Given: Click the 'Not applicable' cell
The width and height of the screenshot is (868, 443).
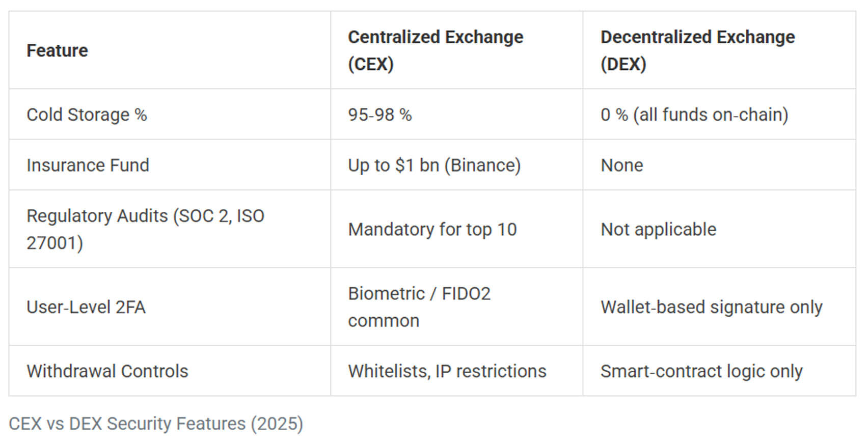Looking at the screenshot, I should pos(658,230).
